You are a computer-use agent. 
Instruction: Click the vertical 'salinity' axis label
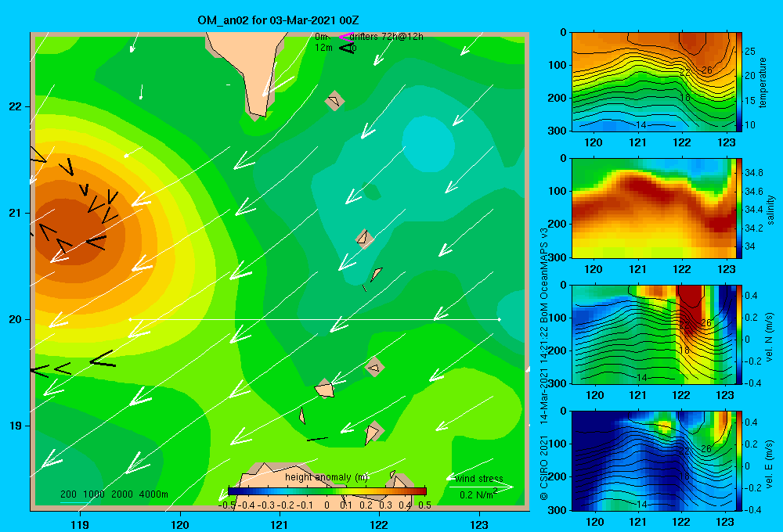(770, 210)
